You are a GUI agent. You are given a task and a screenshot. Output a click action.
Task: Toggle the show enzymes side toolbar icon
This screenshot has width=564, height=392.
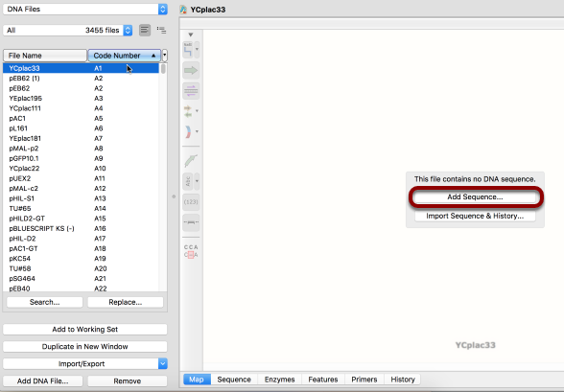tap(188, 50)
